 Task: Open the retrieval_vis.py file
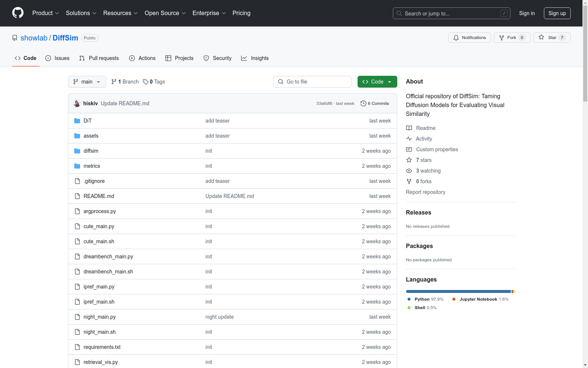(x=101, y=362)
